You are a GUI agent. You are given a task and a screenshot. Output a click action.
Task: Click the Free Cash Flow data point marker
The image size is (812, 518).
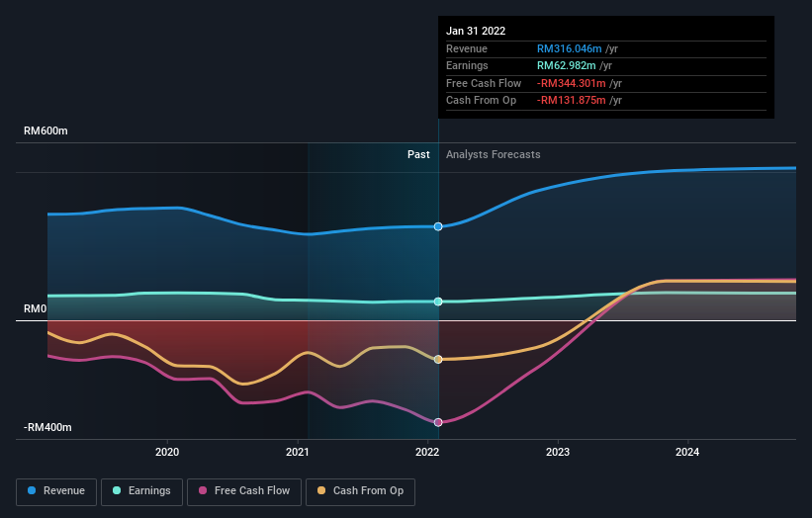click(x=438, y=422)
